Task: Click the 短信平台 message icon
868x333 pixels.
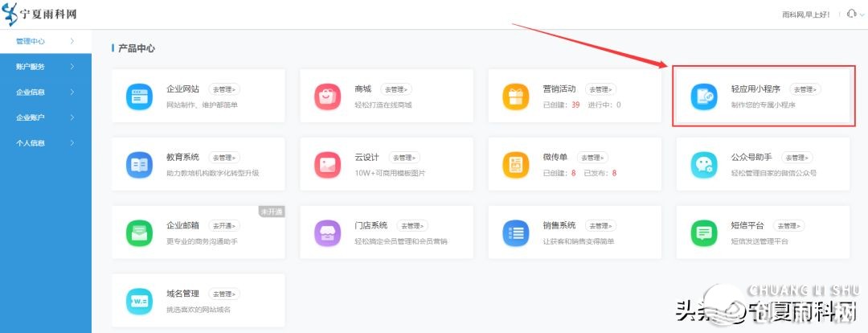Action: pos(704,233)
